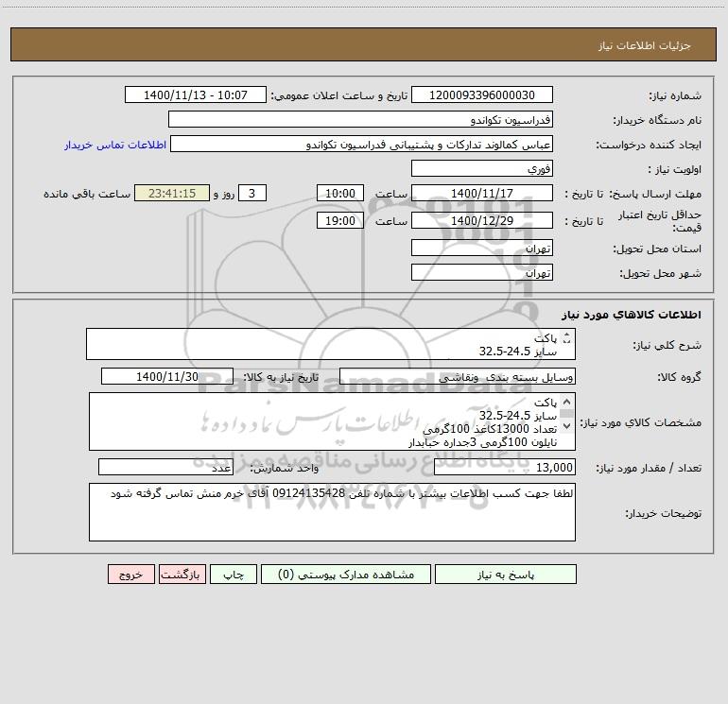Click the استان محل تحویل label

(x=657, y=249)
